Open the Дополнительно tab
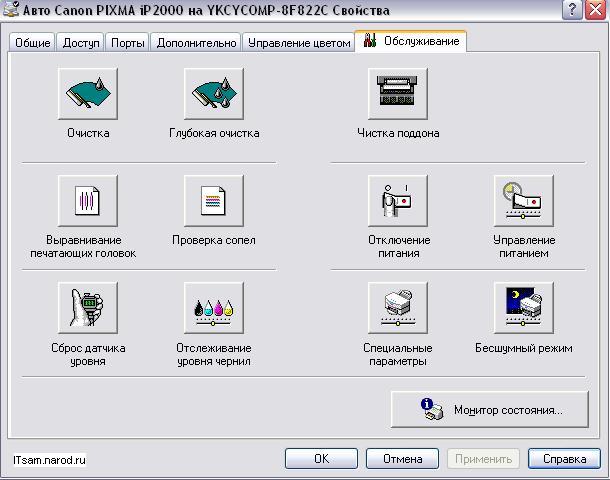This screenshot has width=610, height=480. pos(196,43)
